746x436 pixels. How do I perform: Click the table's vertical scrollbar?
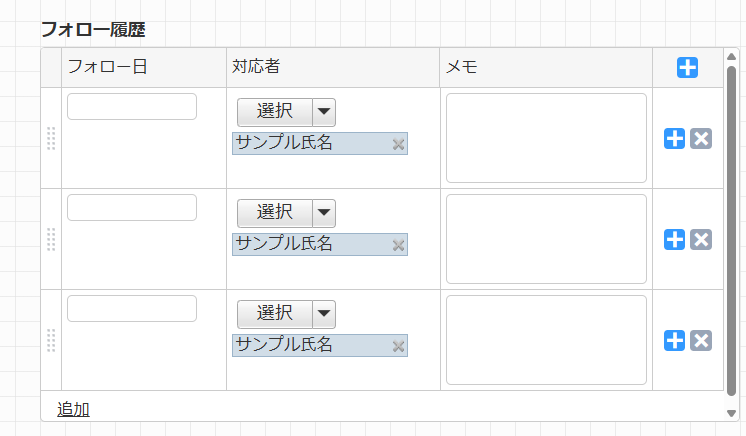731,230
